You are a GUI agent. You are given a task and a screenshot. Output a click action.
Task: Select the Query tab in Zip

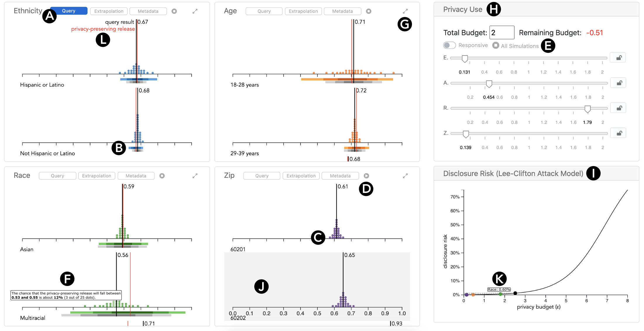(x=262, y=176)
